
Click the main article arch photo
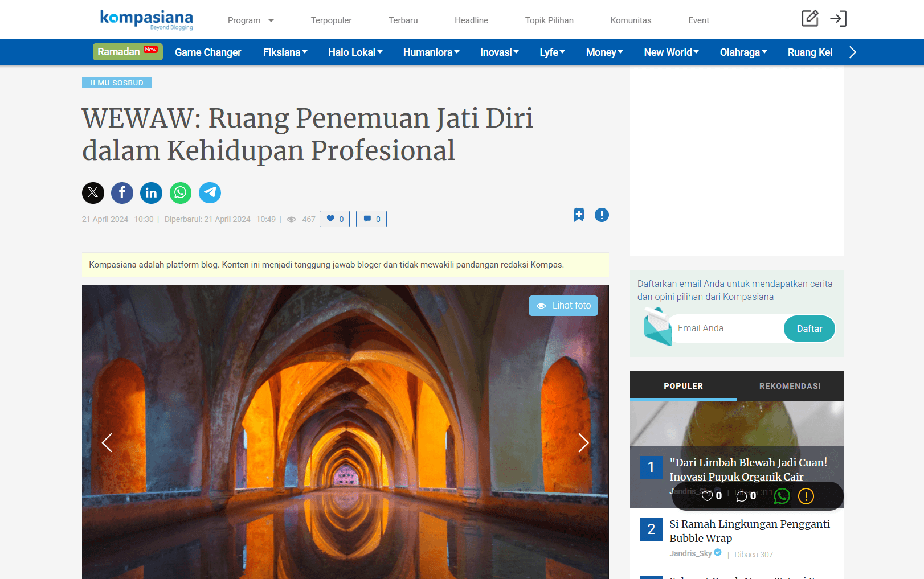[x=345, y=432]
